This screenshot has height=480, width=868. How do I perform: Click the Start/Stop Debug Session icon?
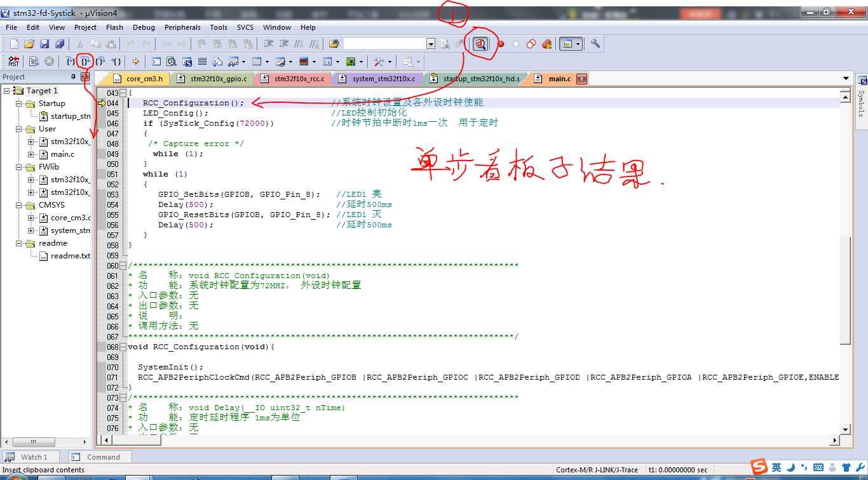tap(480, 44)
